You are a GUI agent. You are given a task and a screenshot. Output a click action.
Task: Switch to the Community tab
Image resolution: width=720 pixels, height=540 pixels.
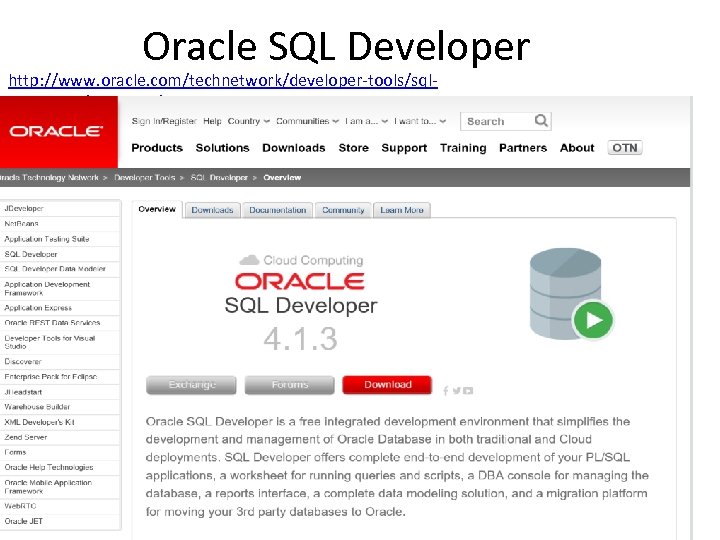pyautogui.click(x=343, y=210)
